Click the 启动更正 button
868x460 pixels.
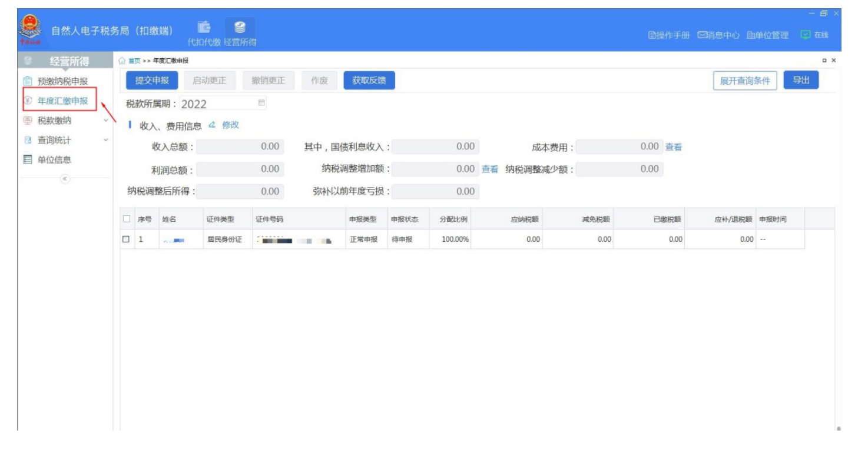tap(210, 81)
